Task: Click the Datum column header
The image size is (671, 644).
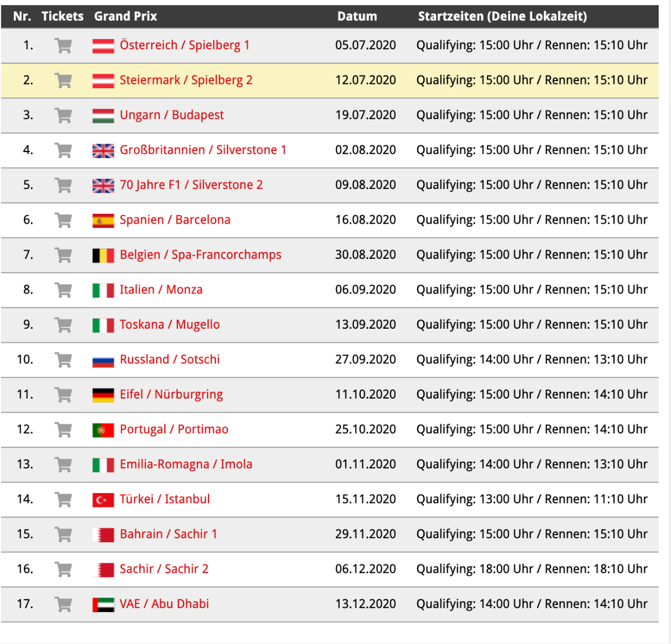Action: [x=357, y=16]
